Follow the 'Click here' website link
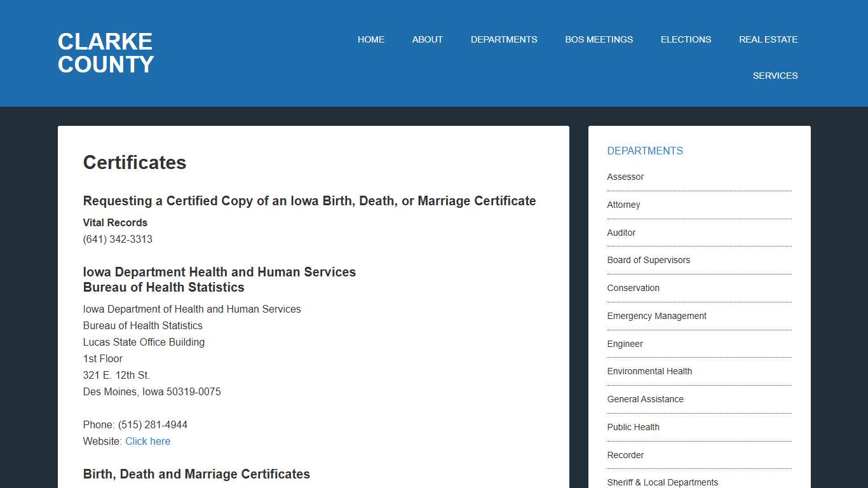Viewport: 868px width, 488px height. 147,441
